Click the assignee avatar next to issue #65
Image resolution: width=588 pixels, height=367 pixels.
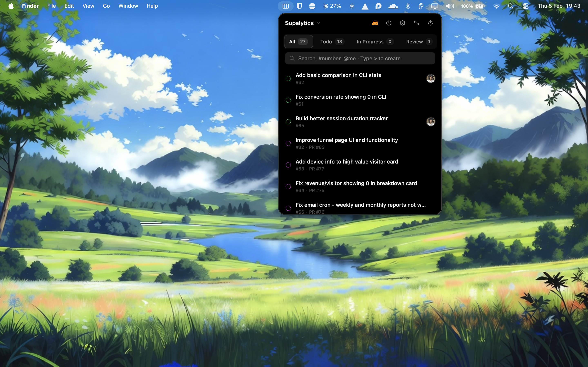[430, 122]
